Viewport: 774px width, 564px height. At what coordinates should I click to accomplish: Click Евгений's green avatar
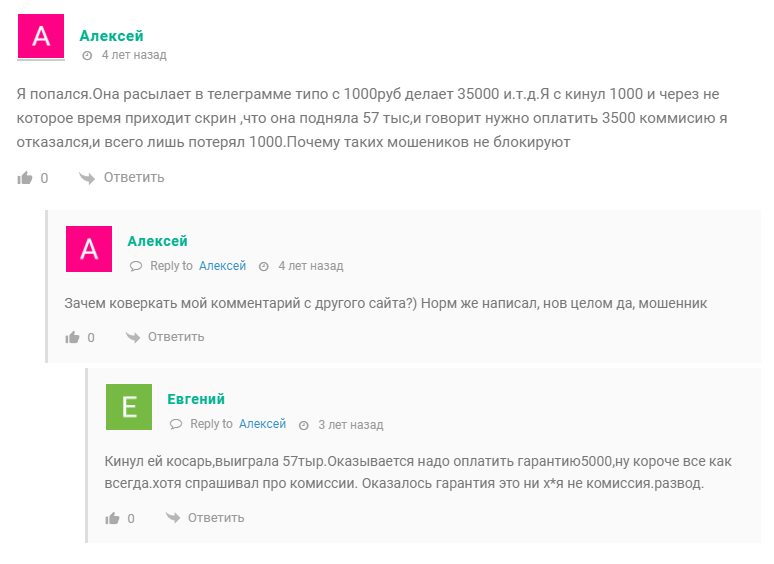coord(129,407)
